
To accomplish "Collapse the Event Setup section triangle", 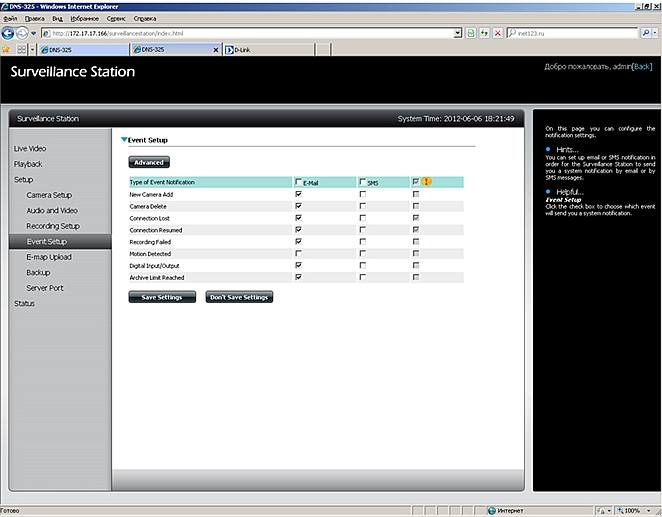I will [124, 141].
